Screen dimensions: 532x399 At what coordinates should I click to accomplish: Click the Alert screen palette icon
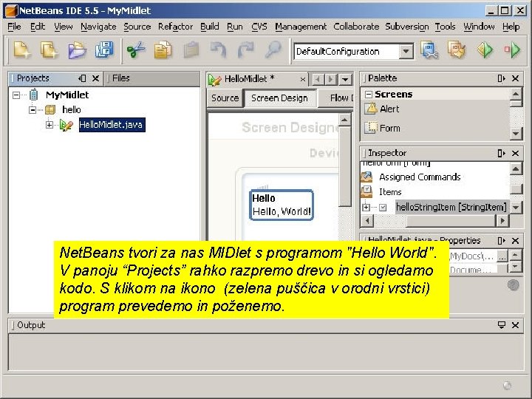[371, 109]
